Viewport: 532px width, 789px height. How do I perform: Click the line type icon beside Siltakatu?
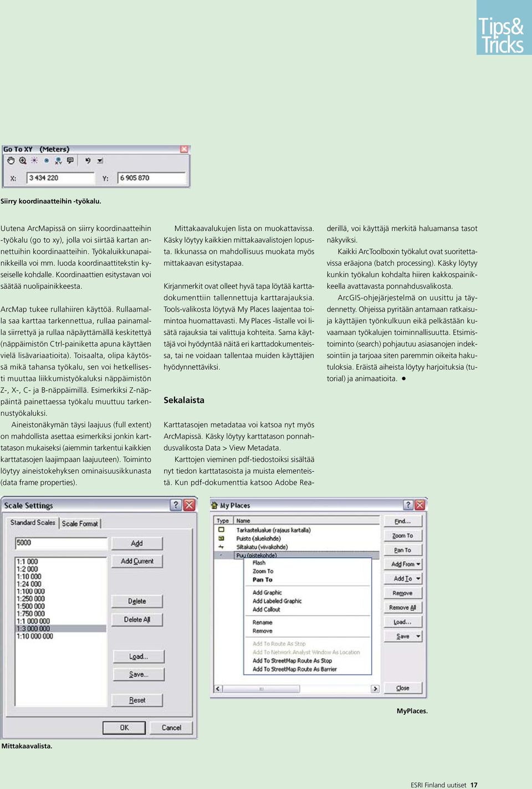(x=222, y=547)
